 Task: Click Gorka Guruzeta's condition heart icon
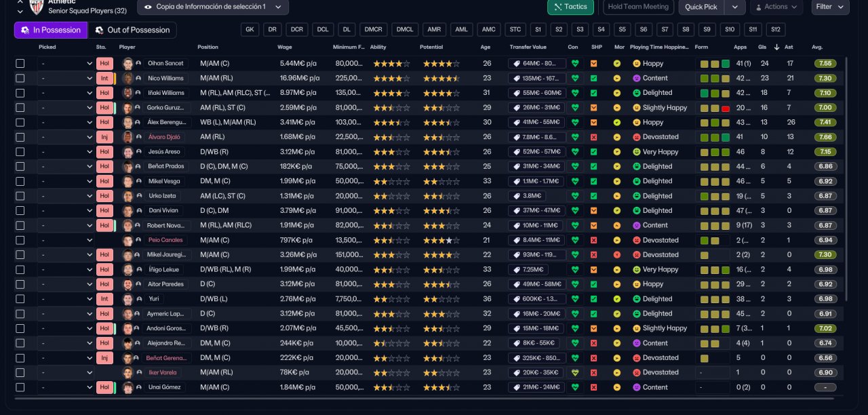tap(575, 108)
